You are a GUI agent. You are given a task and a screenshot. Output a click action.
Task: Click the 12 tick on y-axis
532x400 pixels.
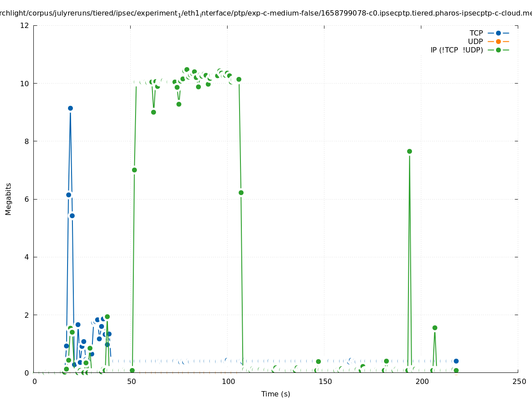point(25,25)
